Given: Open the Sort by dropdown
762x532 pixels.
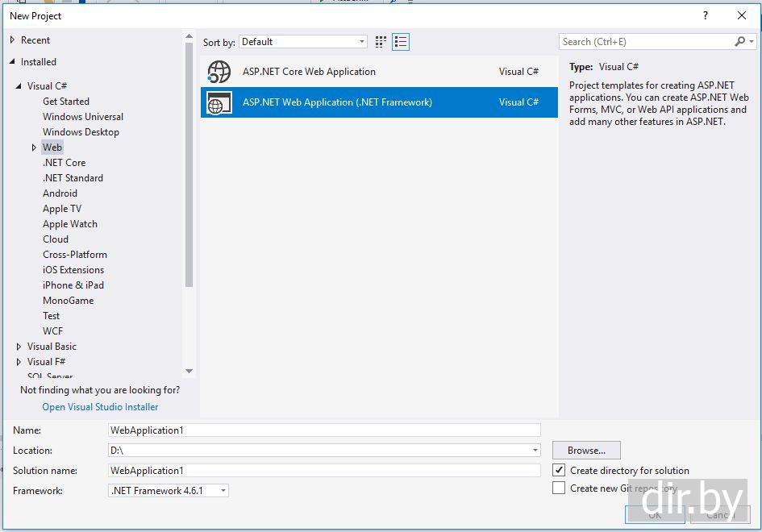Looking at the screenshot, I should click(x=303, y=42).
